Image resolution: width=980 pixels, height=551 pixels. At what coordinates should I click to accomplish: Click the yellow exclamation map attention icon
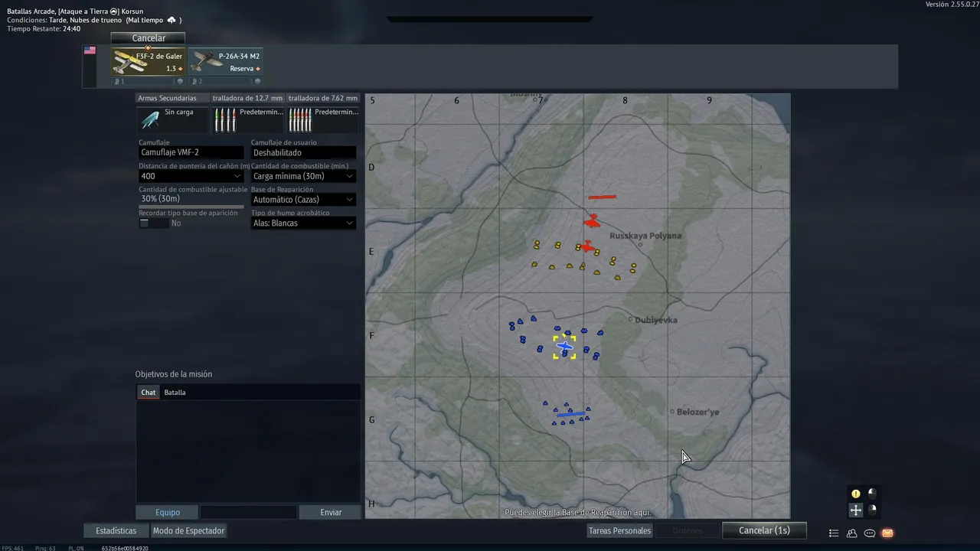tap(856, 494)
